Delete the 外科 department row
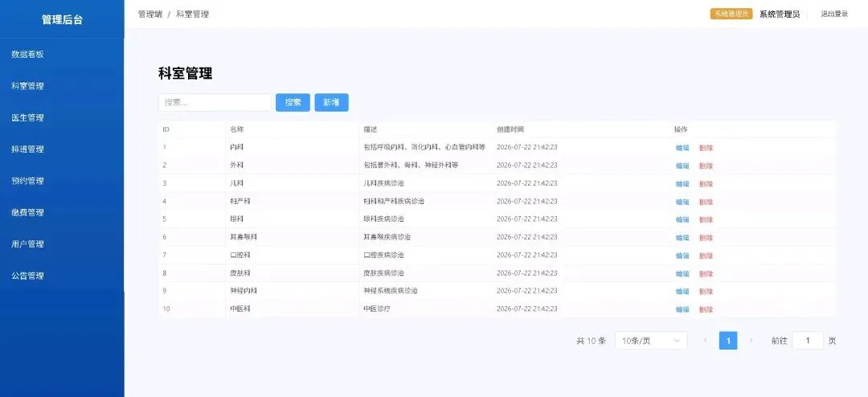 pos(706,166)
